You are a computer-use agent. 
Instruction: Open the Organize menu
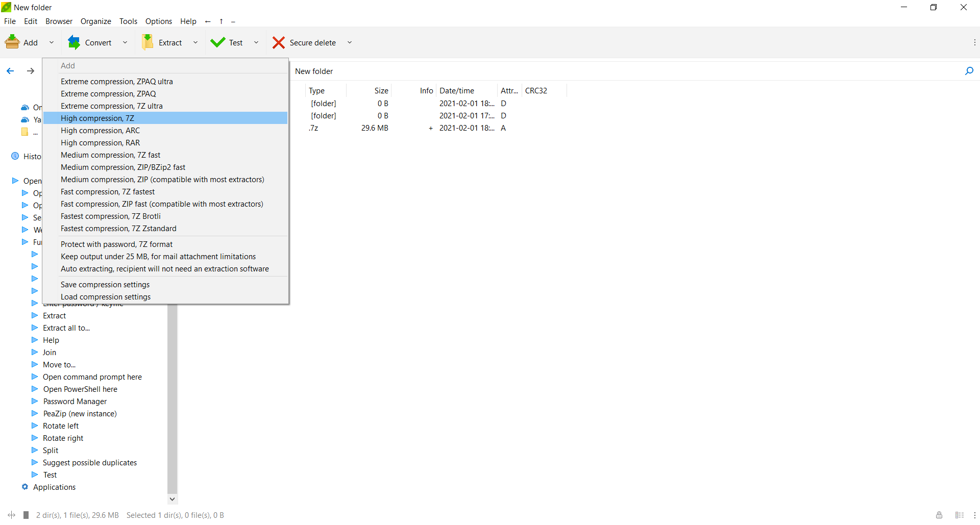click(95, 21)
